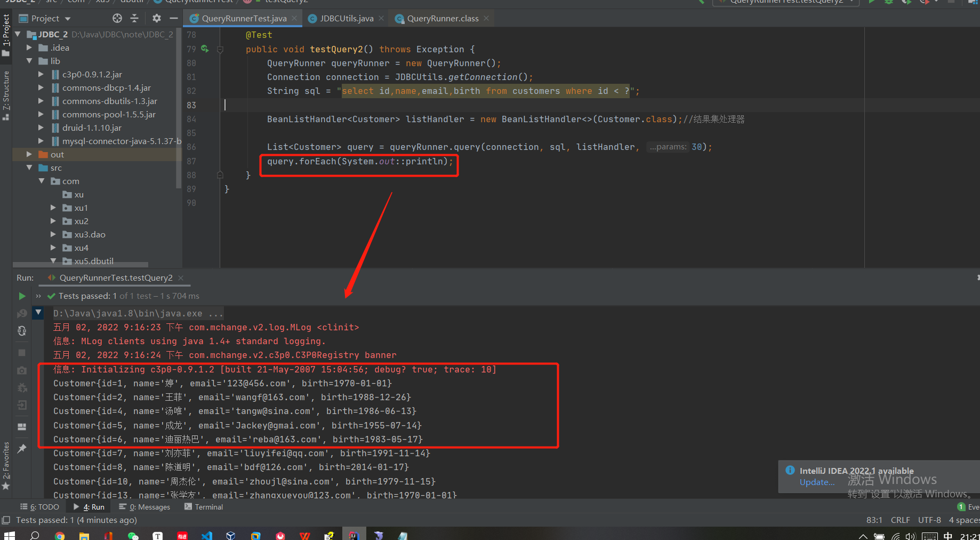Open the 0: Messages tool window
Screen dimensions: 980x540
pos(144,507)
